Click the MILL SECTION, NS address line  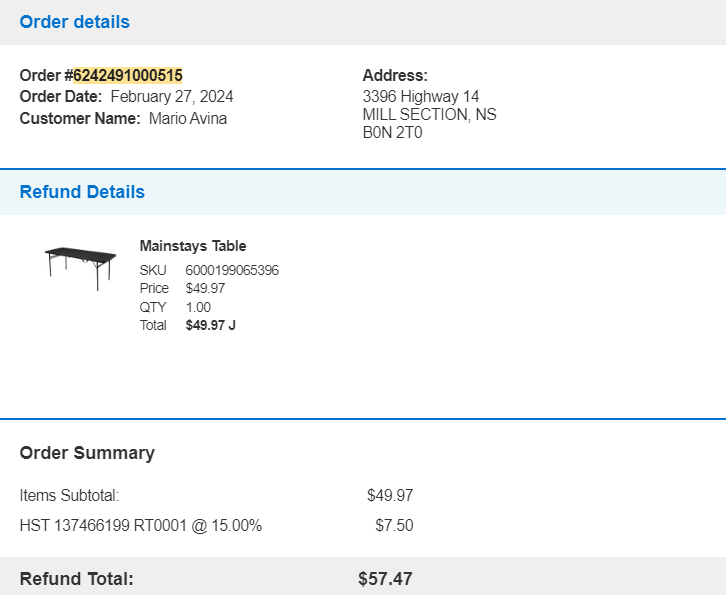click(429, 114)
